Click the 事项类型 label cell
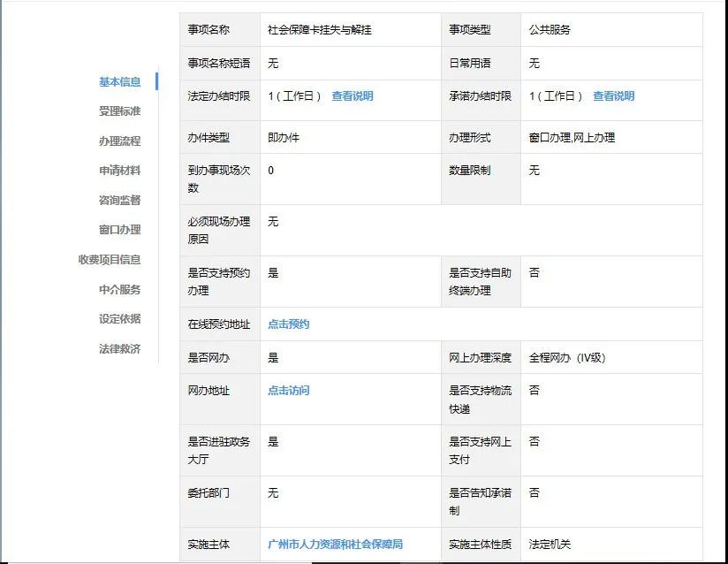The height and width of the screenshot is (564, 728). pyautogui.click(x=481, y=30)
